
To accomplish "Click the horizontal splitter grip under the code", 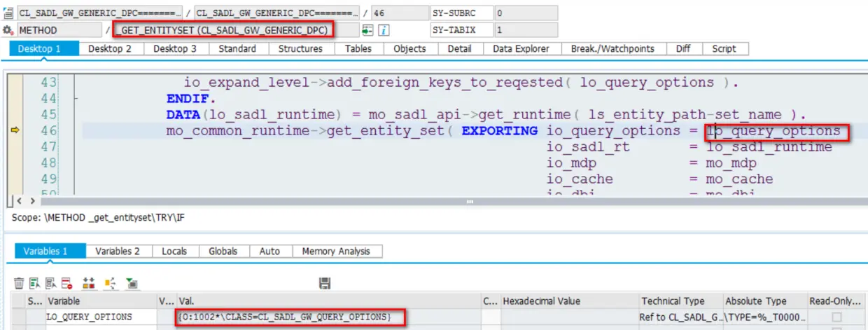I will tap(470, 201).
